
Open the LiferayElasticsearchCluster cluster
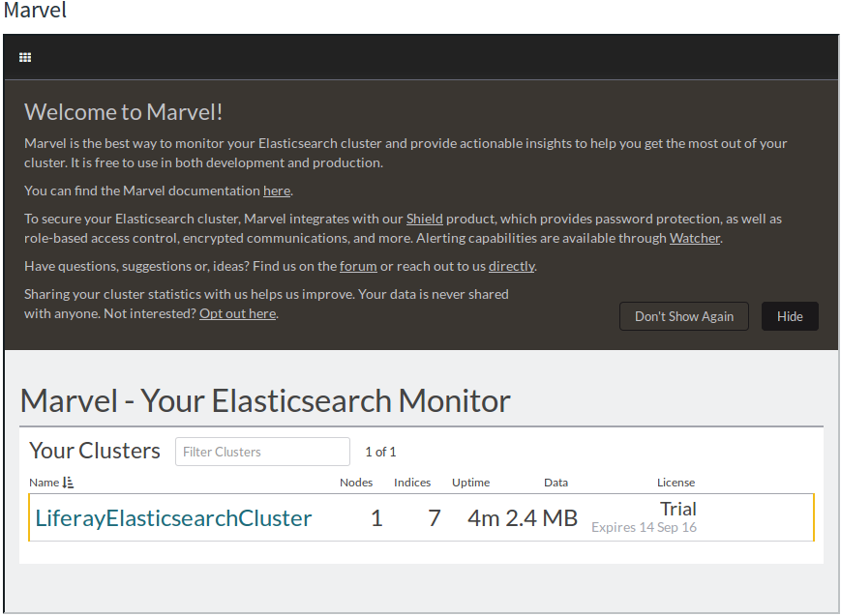click(173, 518)
